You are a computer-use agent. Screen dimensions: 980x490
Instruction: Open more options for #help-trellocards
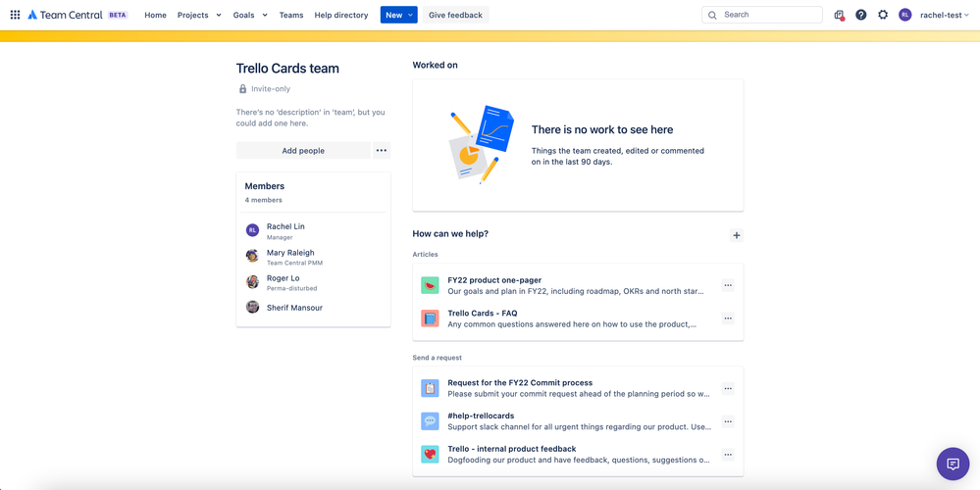click(x=728, y=421)
